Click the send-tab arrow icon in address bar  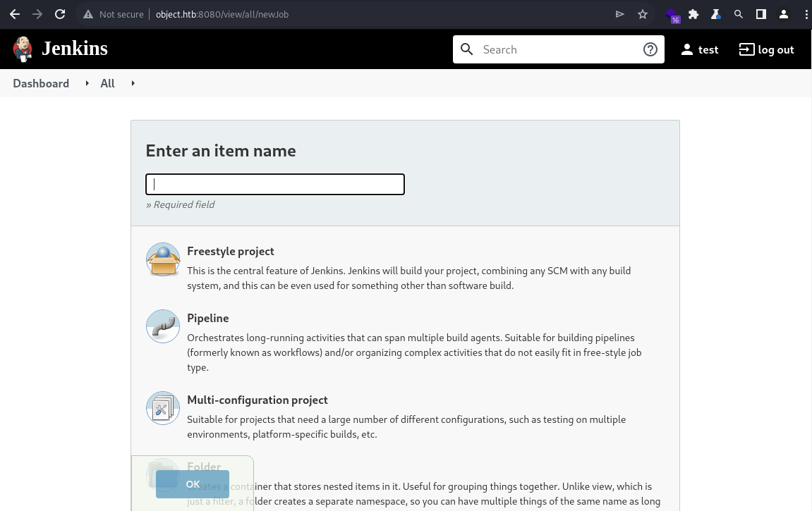(x=620, y=15)
